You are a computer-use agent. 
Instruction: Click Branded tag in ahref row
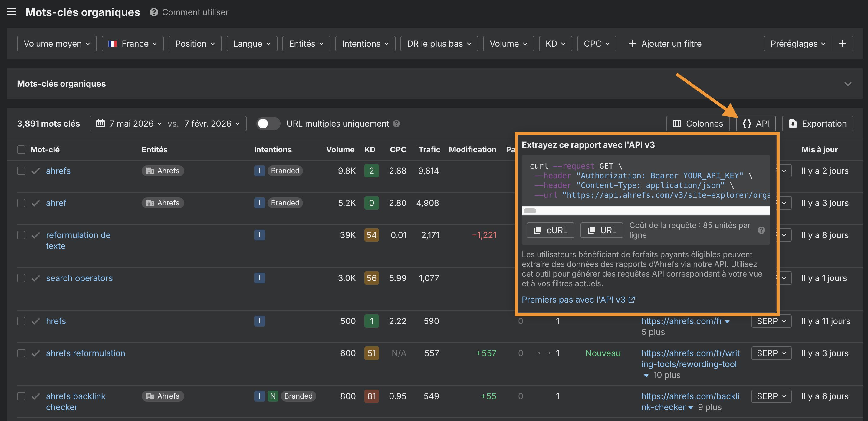click(x=285, y=203)
